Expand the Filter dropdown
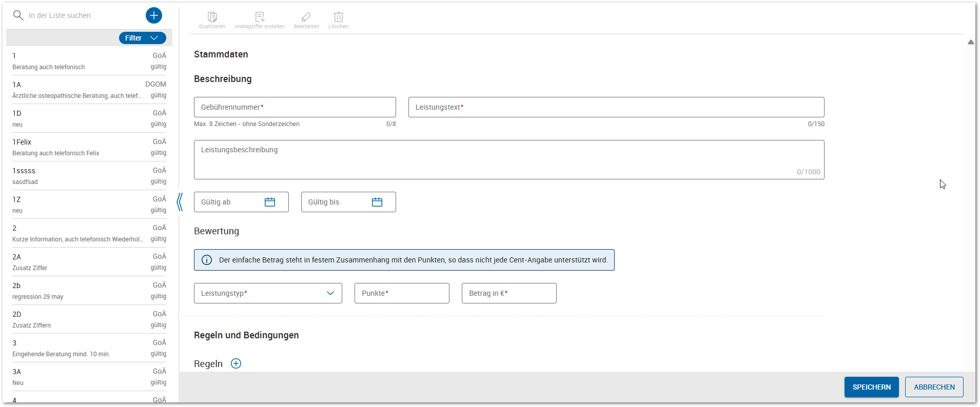 pyautogui.click(x=143, y=38)
